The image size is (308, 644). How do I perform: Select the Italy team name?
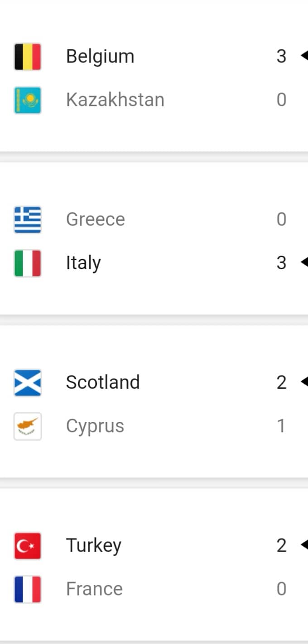tap(83, 263)
